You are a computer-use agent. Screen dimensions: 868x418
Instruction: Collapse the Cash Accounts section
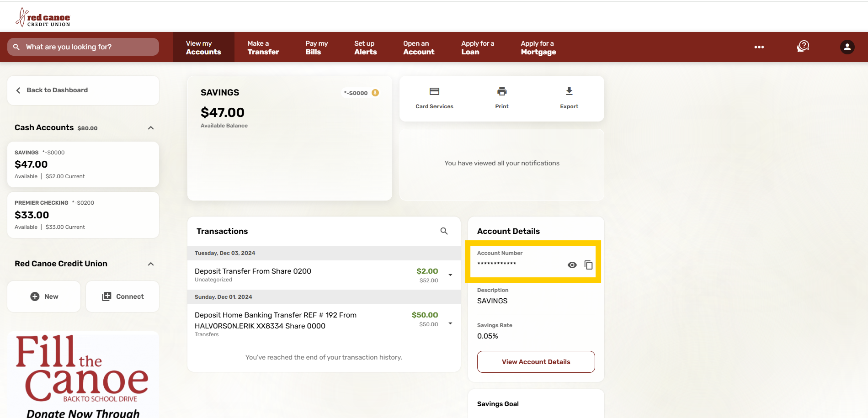pos(151,128)
